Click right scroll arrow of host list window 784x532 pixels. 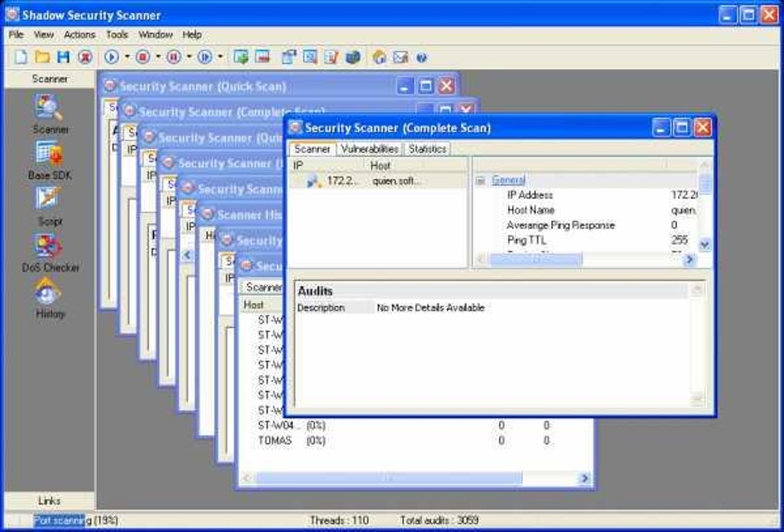coord(584,478)
